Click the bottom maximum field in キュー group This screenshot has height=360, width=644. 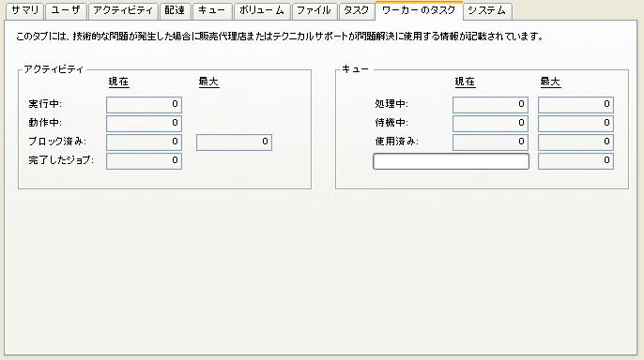pos(575,160)
